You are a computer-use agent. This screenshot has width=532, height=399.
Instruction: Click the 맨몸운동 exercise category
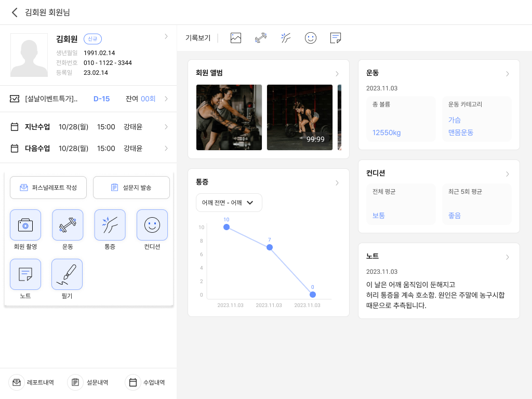(x=460, y=132)
